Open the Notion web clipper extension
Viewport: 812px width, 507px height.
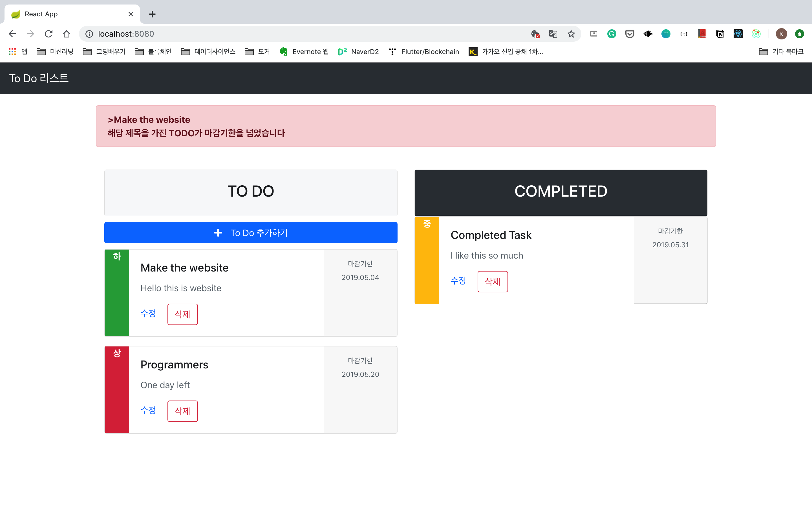(720, 34)
